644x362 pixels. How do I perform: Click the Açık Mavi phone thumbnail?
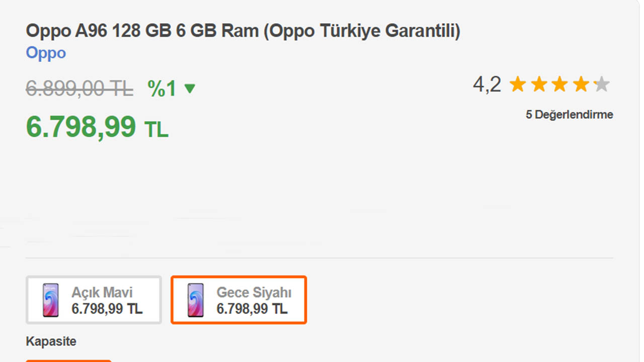[50, 300]
